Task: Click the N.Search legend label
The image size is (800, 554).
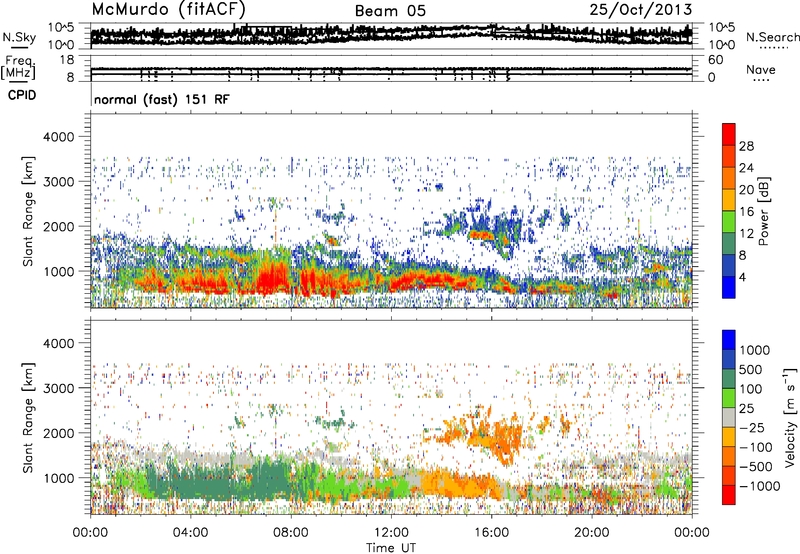Action: (x=772, y=37)
